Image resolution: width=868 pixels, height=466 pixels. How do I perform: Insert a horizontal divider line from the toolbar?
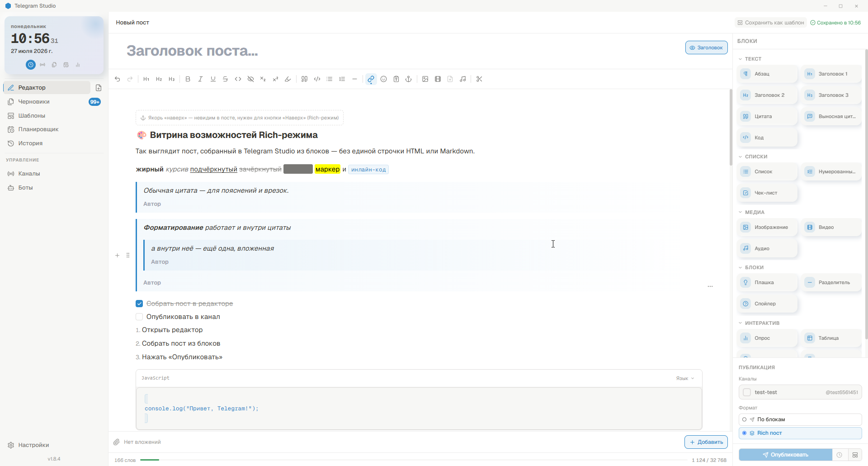[355, 79]
